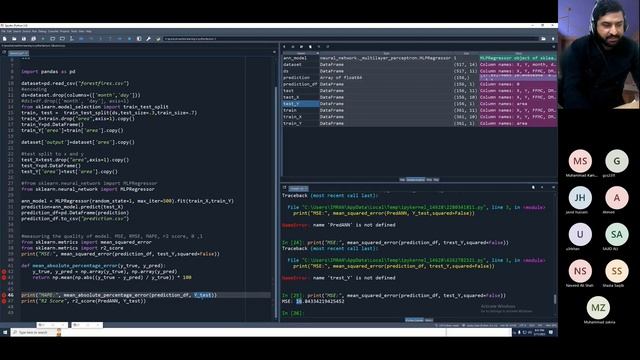Toggle breakpoint on line 43
Image resolution: width=640 pixels, height=360 pixels.
coord(4,278)
